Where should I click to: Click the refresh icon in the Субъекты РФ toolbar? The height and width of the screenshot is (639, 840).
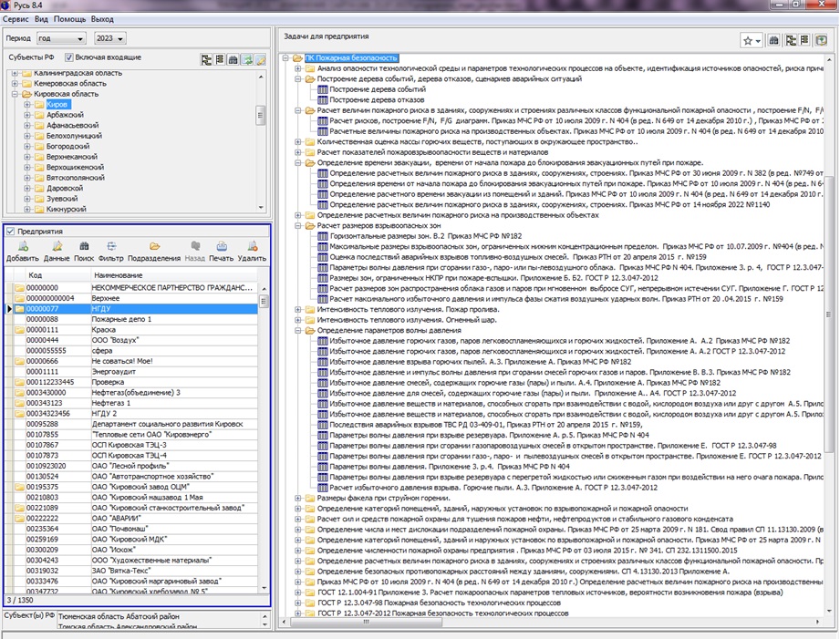(247, 59)
